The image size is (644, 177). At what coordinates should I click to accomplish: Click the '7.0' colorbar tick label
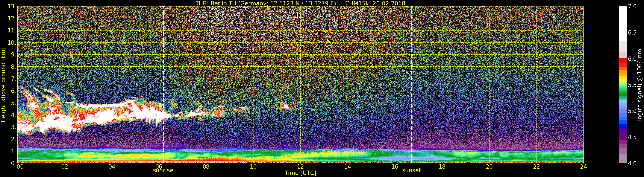(632, 6)
